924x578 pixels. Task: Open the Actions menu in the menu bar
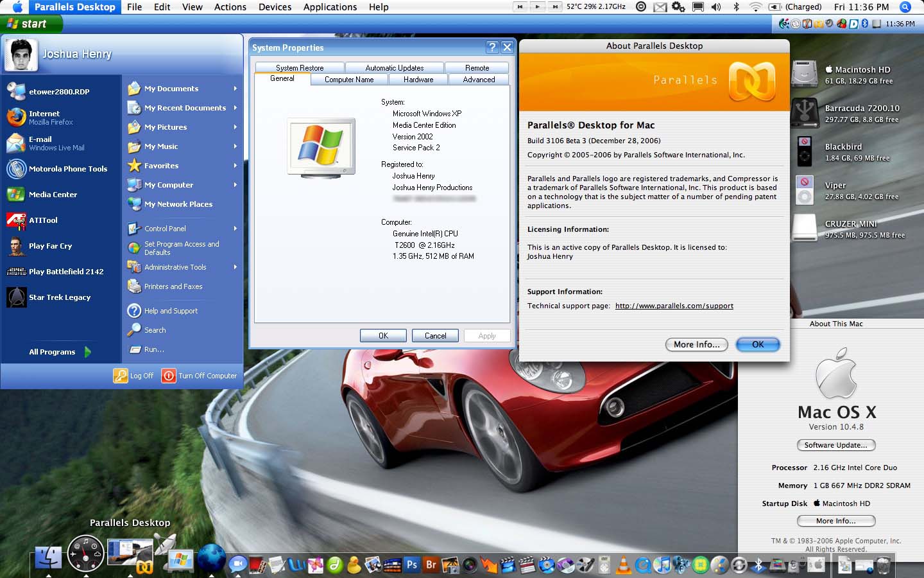point(230,7)
